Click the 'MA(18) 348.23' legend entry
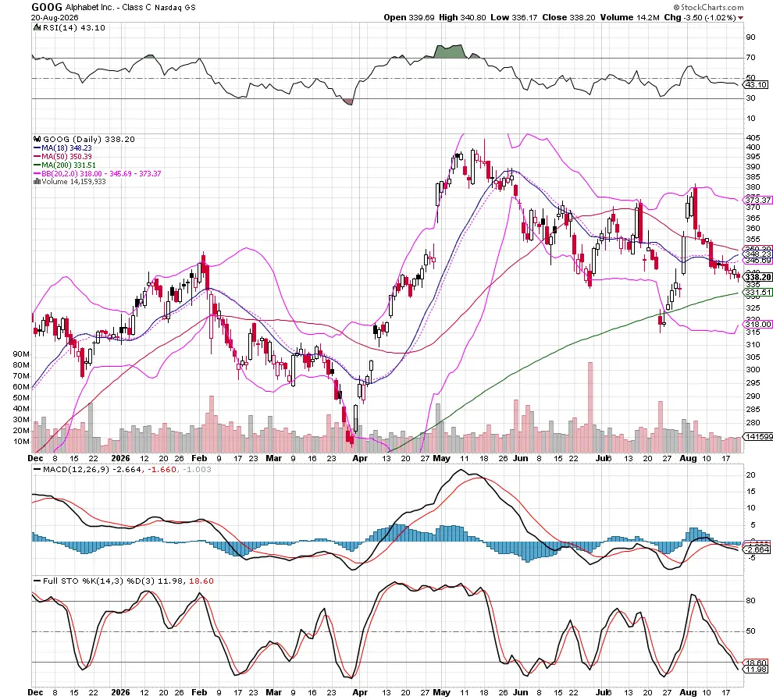The image size is (773, 700). 66,147
